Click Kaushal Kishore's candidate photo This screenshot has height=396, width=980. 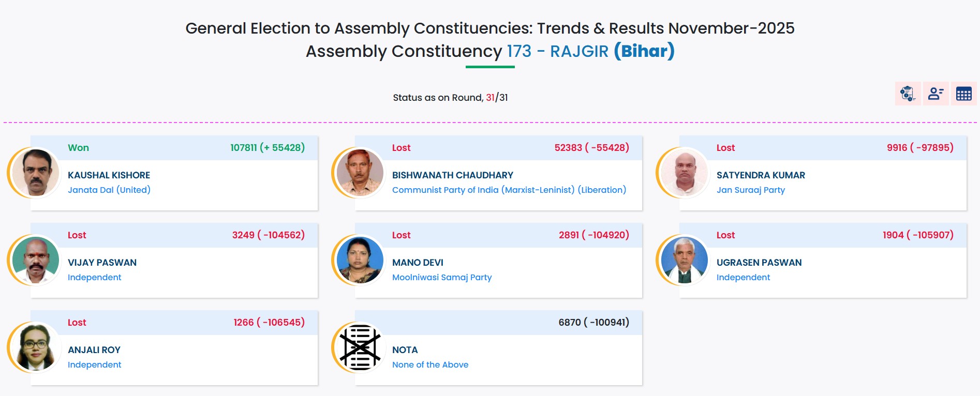pos(36,173)
